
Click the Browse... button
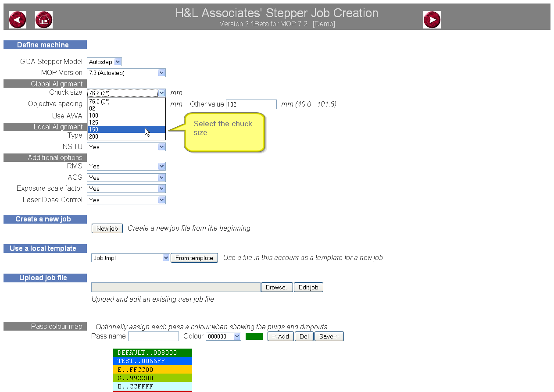277,287
